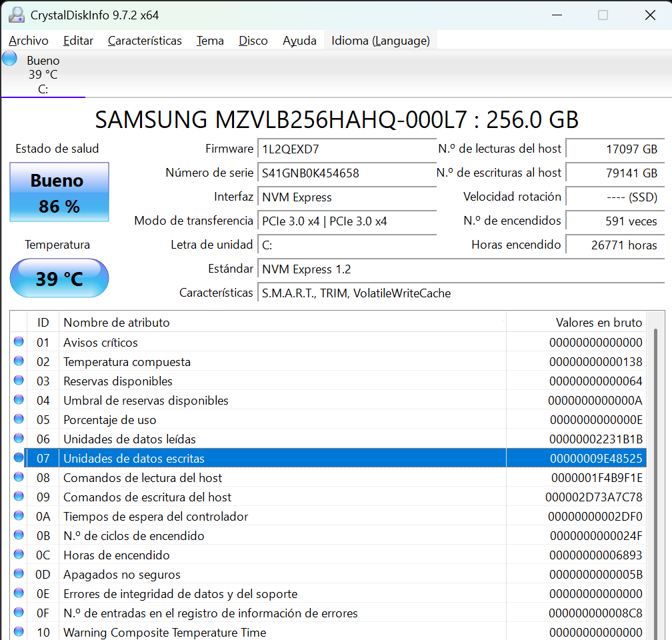
Task: Click the status orb for Comandos de escritura del host
Action: coord(19,496)
